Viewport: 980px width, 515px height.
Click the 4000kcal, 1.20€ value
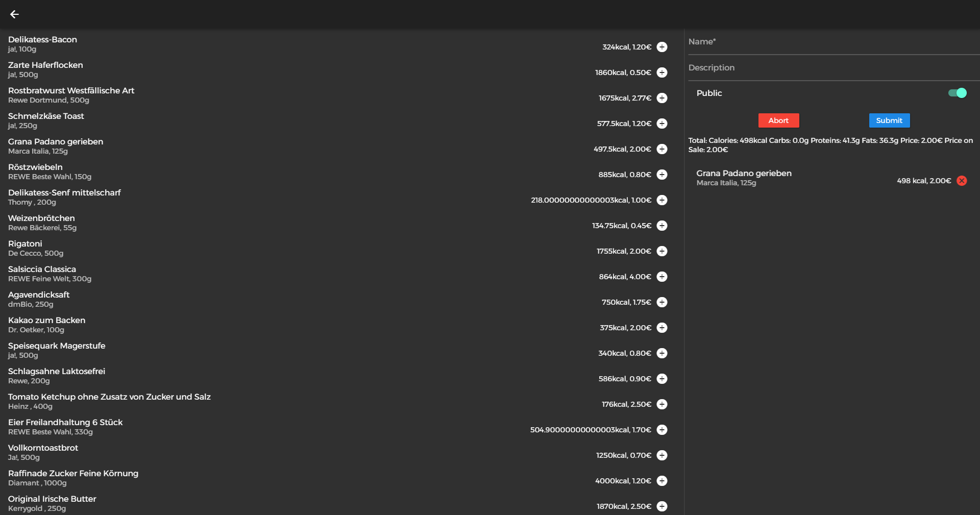[x=623, y=481]
